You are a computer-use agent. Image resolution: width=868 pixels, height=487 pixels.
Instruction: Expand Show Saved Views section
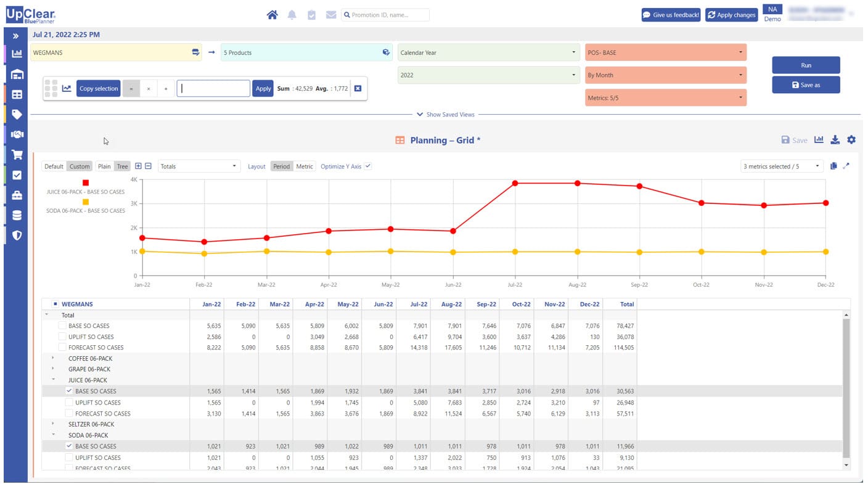[x=446, y=114]
